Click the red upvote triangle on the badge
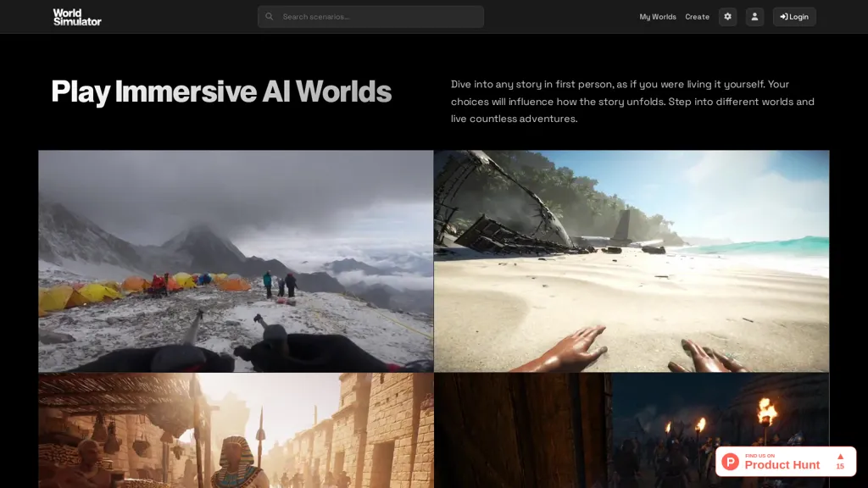The image size is (868, 488). [839, 456]
